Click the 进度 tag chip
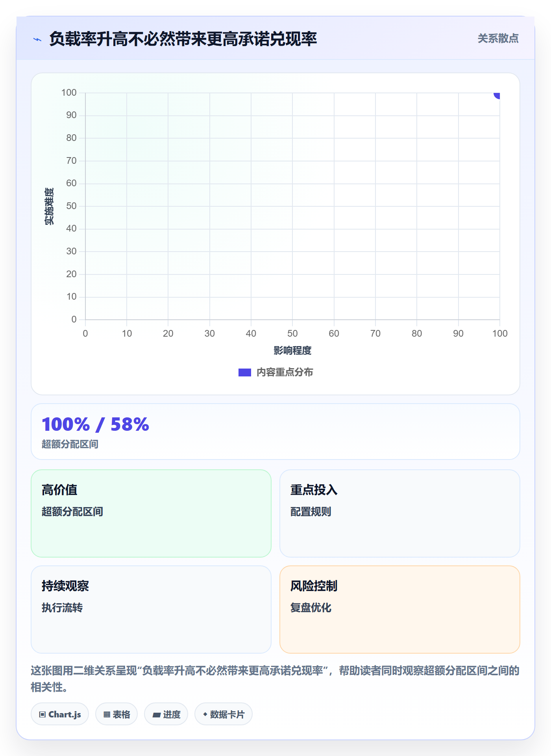This screenshot has height=756, width=551. pos(166,714)
